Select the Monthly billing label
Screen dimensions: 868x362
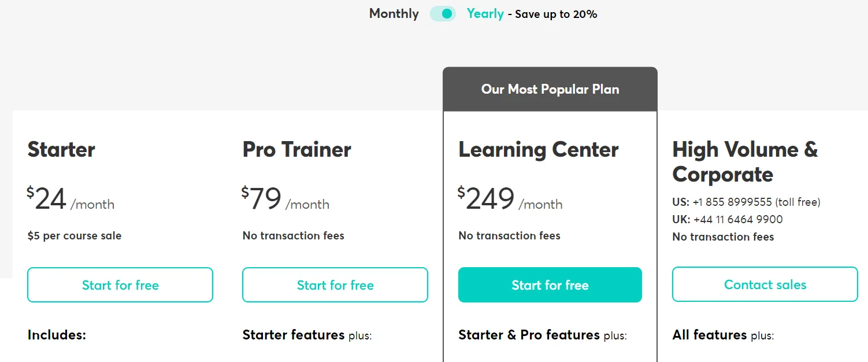click(x=394, y=14)
